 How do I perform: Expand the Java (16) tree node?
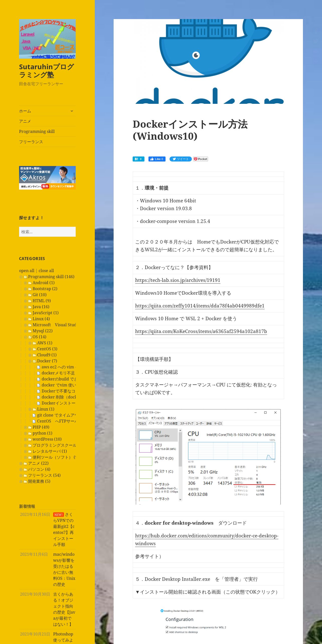(x=25, y=307)
